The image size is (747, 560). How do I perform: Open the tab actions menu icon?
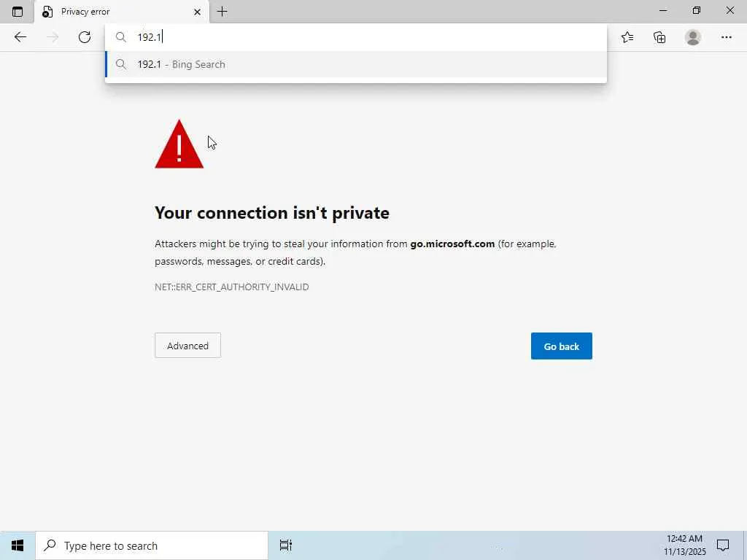pyautogui.click(x=18, y=12)
